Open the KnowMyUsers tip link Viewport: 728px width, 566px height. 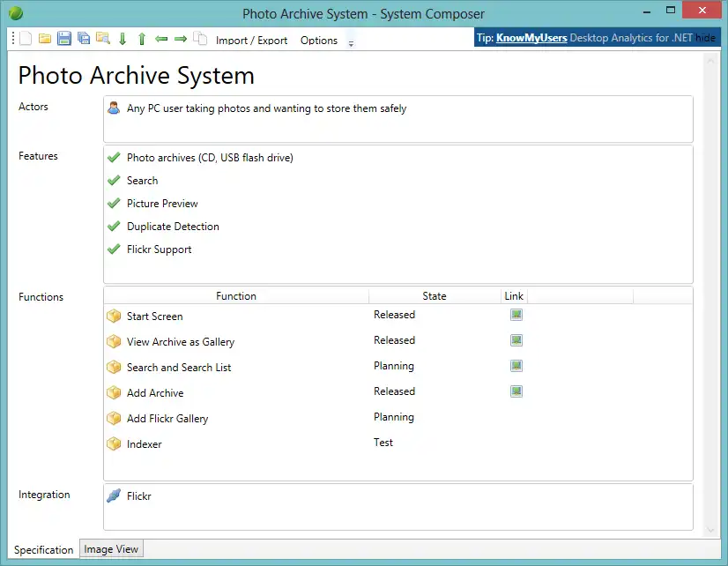pyautogui.click(x=531, y=38)
